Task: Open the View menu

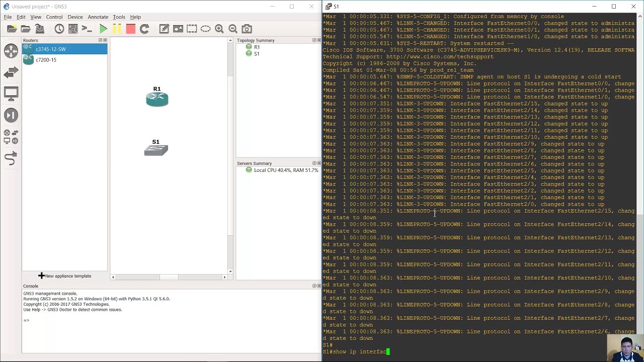Action: [36, 17]
